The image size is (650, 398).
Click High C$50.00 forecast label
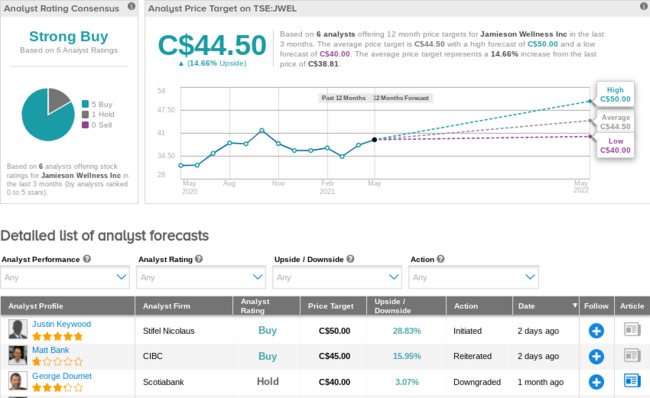[x=615, y=94]
